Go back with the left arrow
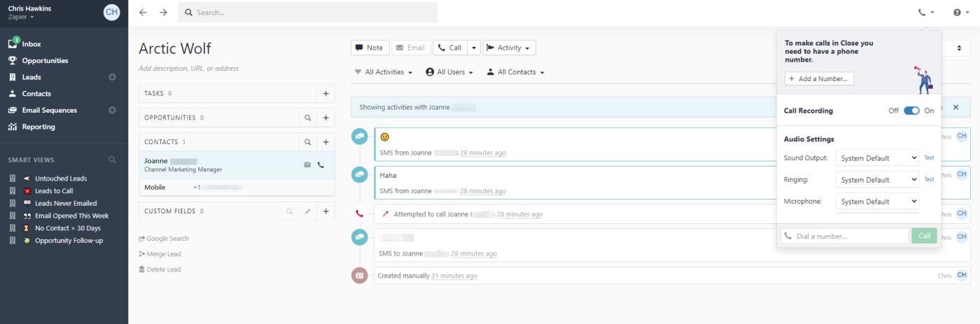This screenshot has width=980, height=324. pyautogui.click(x=143, y=13)
